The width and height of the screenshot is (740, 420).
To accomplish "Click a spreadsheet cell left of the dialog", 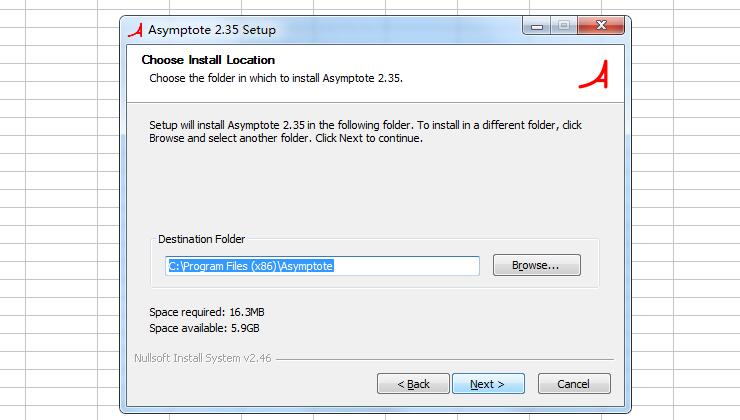I will click(60, 200).
